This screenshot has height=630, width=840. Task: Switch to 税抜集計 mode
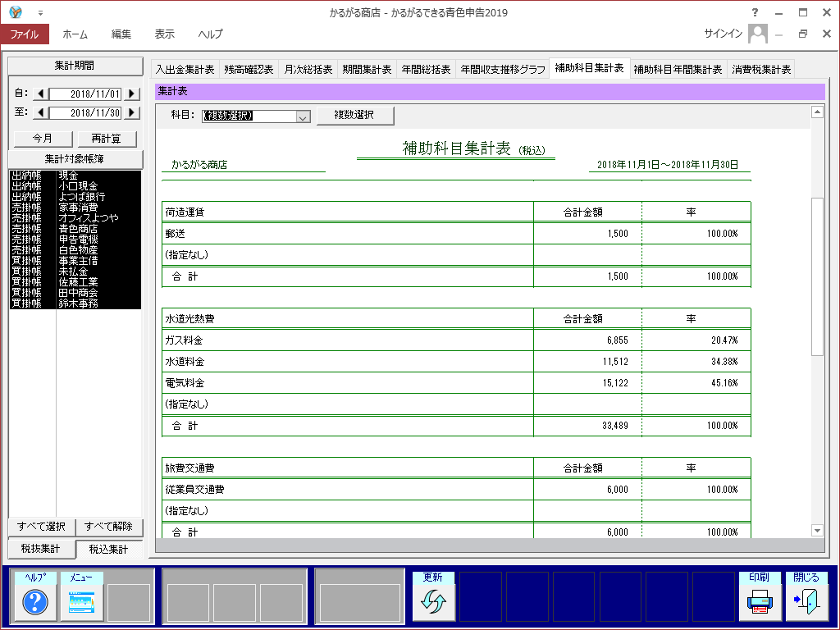point(41,549)
